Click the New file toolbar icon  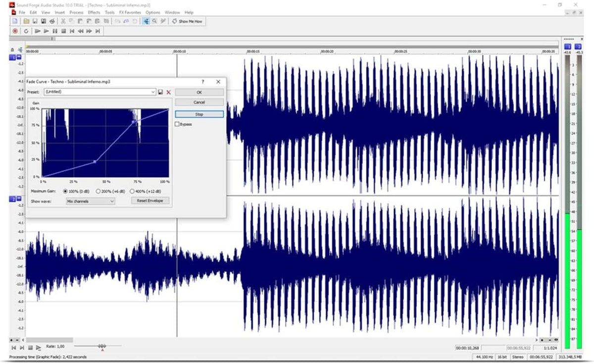coord(15,21)
